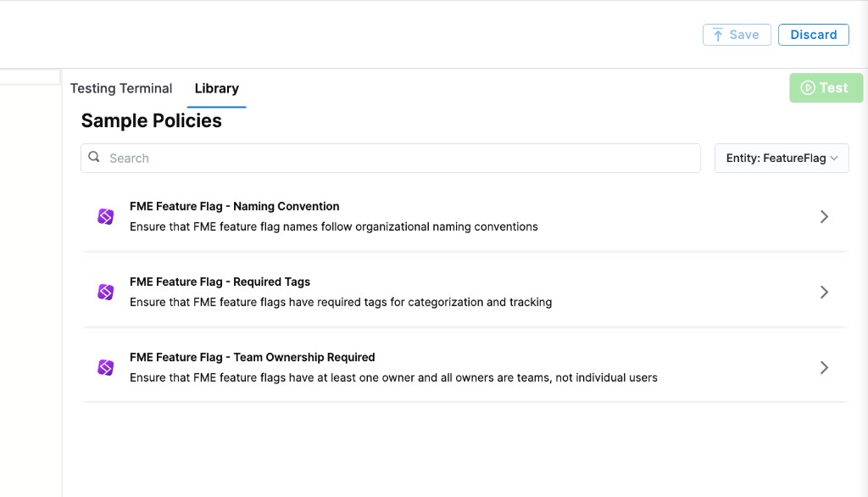Click the Required Tags purple badge icon
868x497 pixels.
(x=104, y=292)
